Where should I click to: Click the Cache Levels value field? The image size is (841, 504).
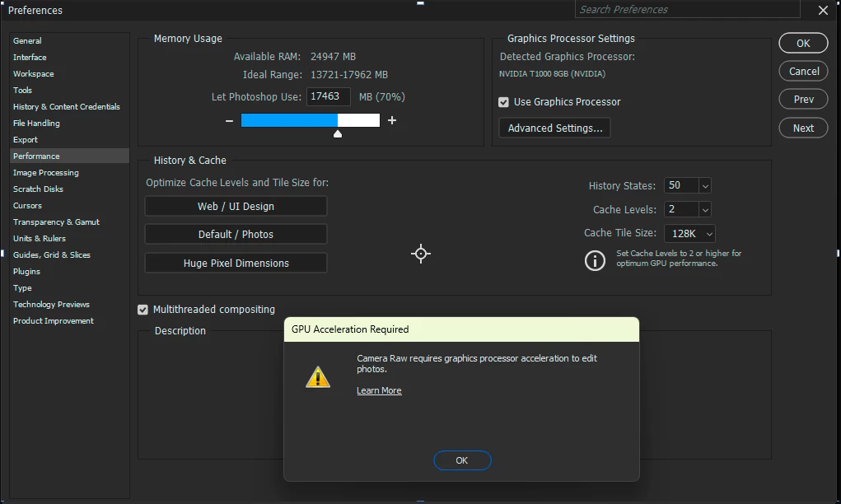pos(681,209)
